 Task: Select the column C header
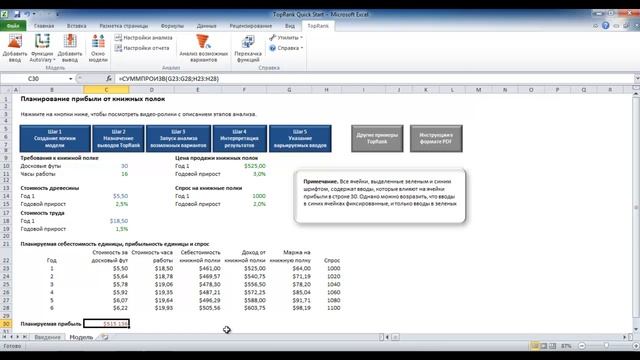coord(106,90)
